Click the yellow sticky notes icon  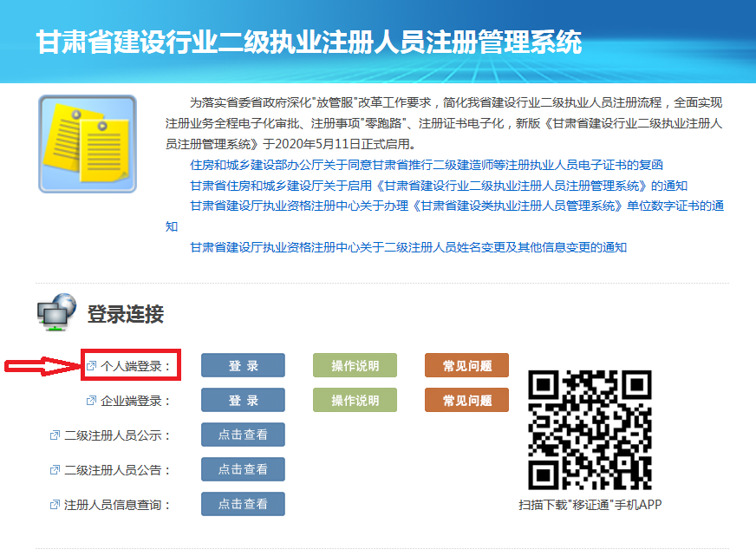coord(87,144)
